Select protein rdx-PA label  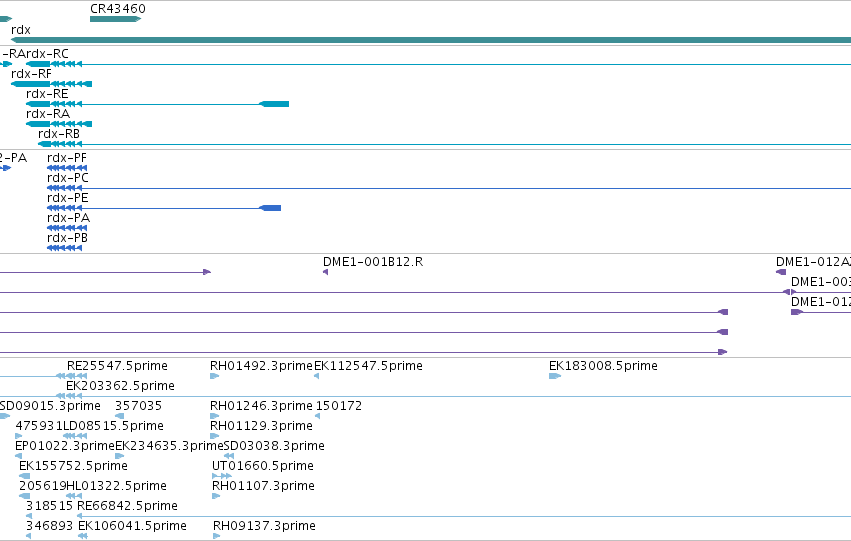coord(68,218)
